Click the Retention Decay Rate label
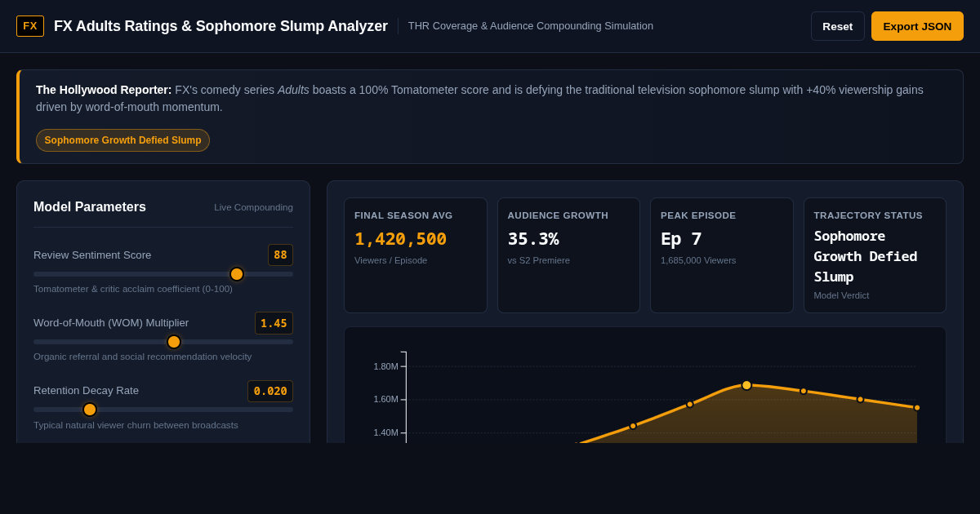Screen dimensions: 980x514 tap(86, 390)
